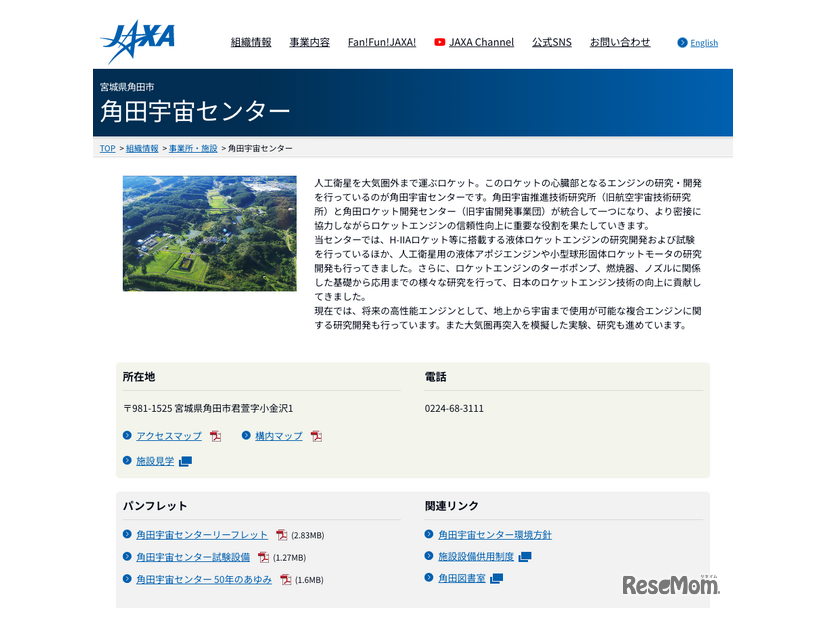Screen dimensions: 826x620
Task: Open 角田宇宙センター 50年のあゆみ pamphlet
Action: pos(204,579)
